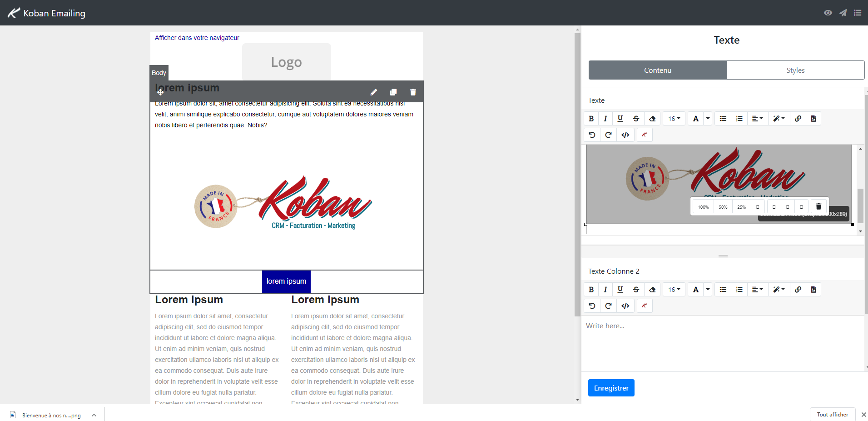The image size is (868, 421).
Task: Select the Logo placeholder image
Action: (x=287, y=62)
